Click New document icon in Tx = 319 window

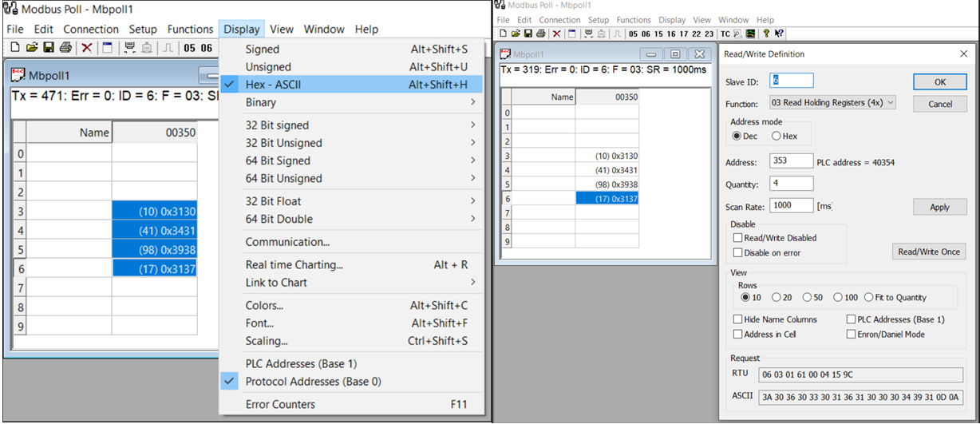coord(504,34)
